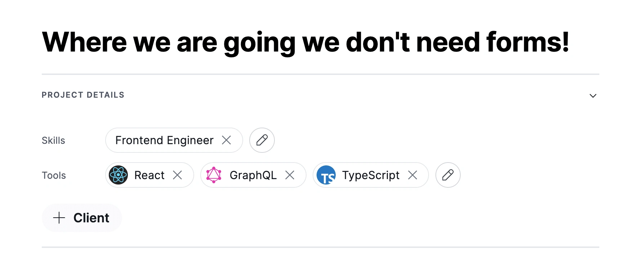Screen dimensions: 644x271
Task: Select the TypeScript chip label
Action: 371,175
